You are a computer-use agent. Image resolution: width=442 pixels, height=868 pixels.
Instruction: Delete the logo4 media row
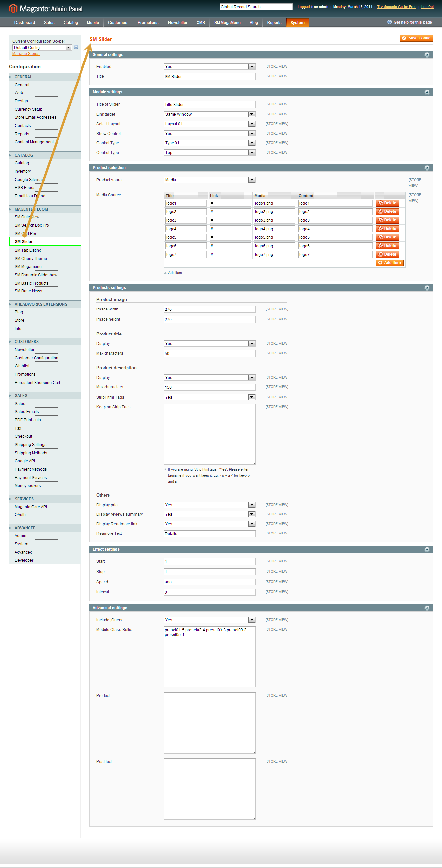[387, 229]
